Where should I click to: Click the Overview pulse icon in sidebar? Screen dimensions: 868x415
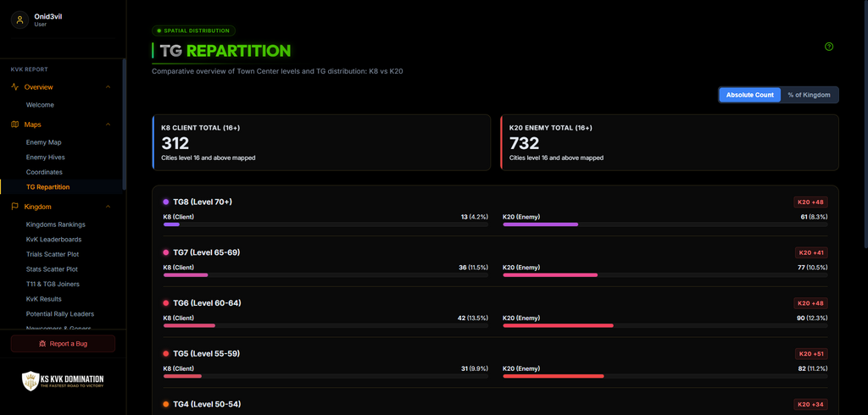15,87
